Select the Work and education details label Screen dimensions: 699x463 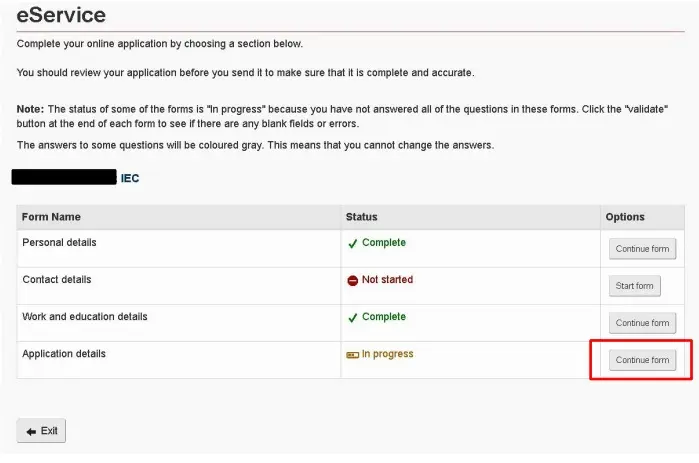[x=85, y=316]
